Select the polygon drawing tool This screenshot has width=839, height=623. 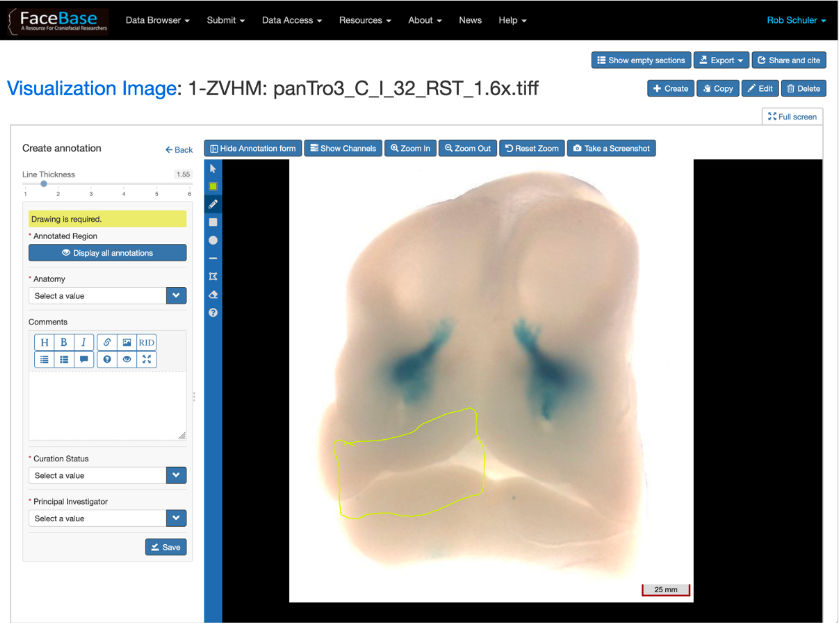pos(213,276)
